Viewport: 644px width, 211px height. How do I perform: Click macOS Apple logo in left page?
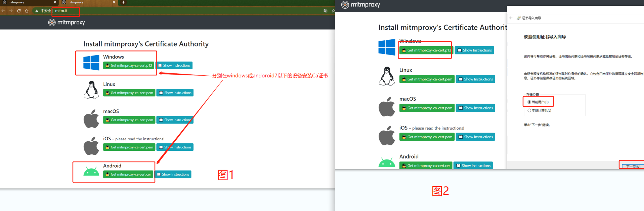pyautogui.click(x=91, y=119)
